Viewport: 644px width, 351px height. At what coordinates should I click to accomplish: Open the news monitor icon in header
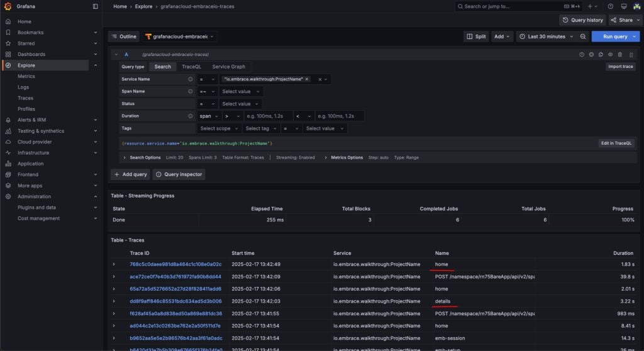click(623, 6)
